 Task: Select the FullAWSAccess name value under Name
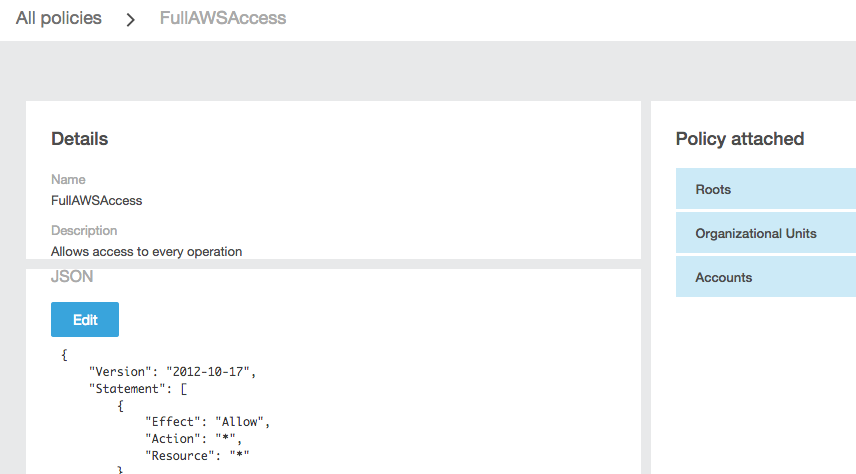pyautogui.click(x=96, y=200)
